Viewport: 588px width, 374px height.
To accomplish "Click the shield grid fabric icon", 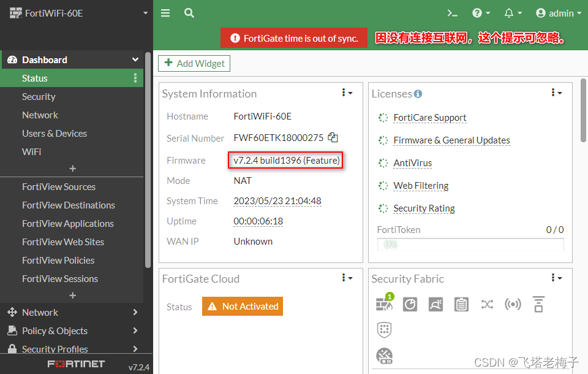I will tap(384, 330).
